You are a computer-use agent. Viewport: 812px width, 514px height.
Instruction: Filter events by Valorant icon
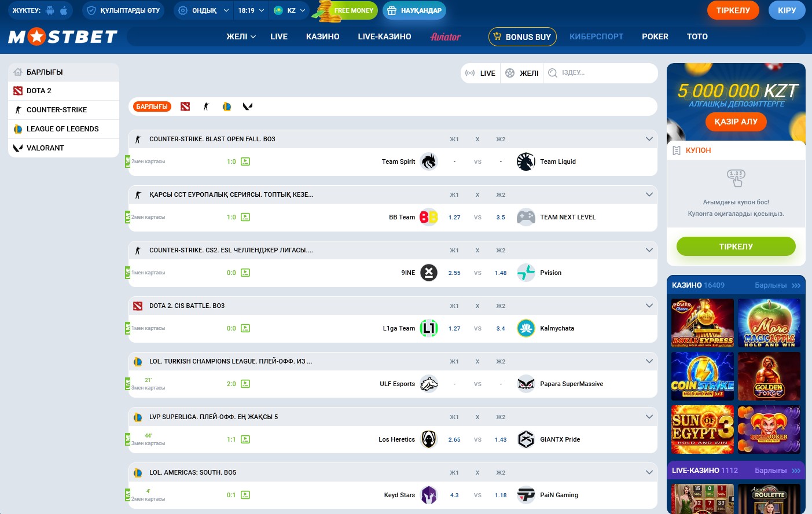[x=248, y=107]
